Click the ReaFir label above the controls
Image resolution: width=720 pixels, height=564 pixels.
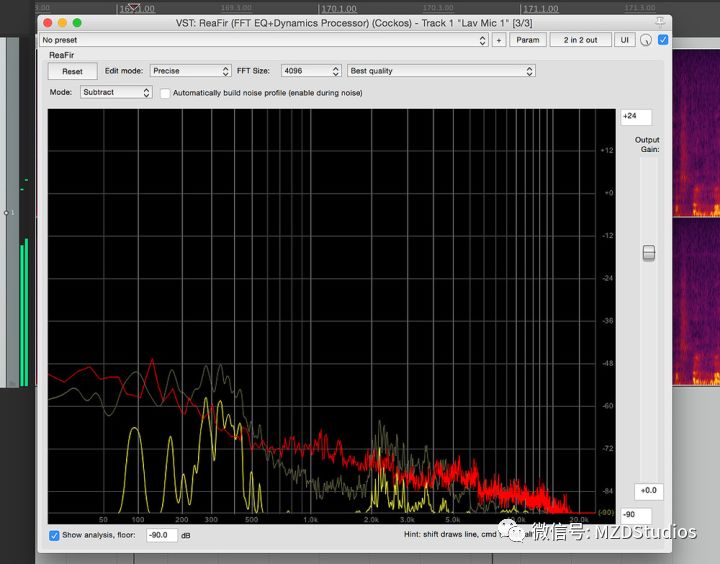point(62,55)
